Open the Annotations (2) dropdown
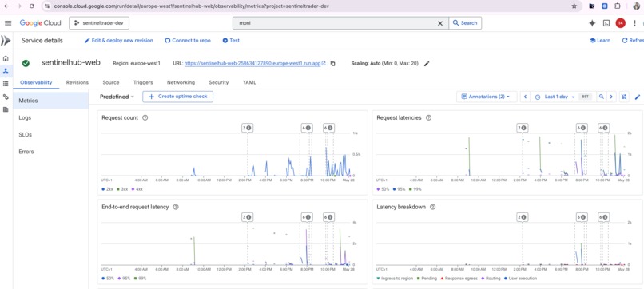Screen dimensions: 644x289 point(487,97)
